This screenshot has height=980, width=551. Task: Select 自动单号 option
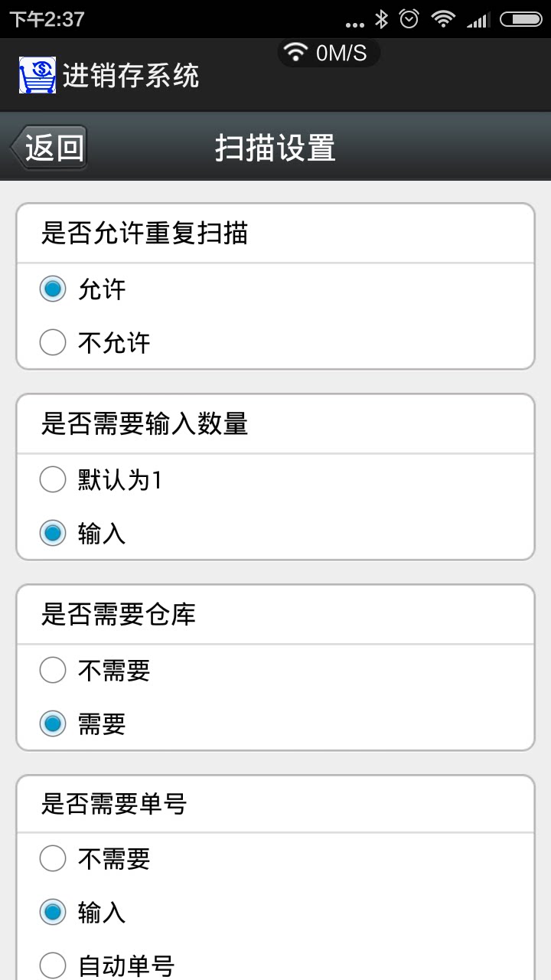(x=53, y=965)
